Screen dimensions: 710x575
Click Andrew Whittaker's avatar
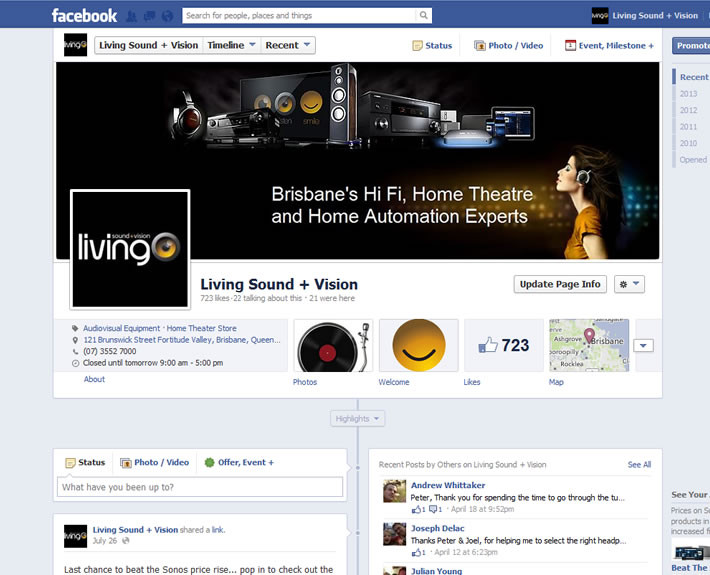click(x=394, y=491)
